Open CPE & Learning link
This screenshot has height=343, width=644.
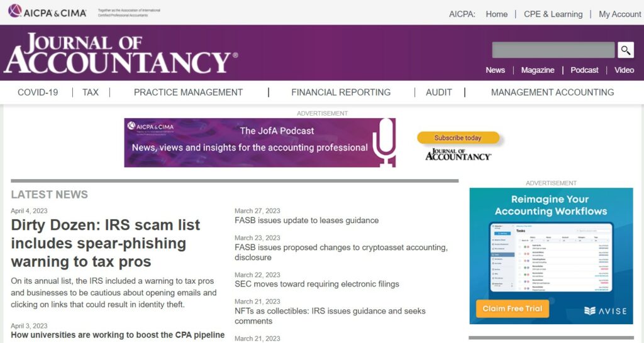553,14
